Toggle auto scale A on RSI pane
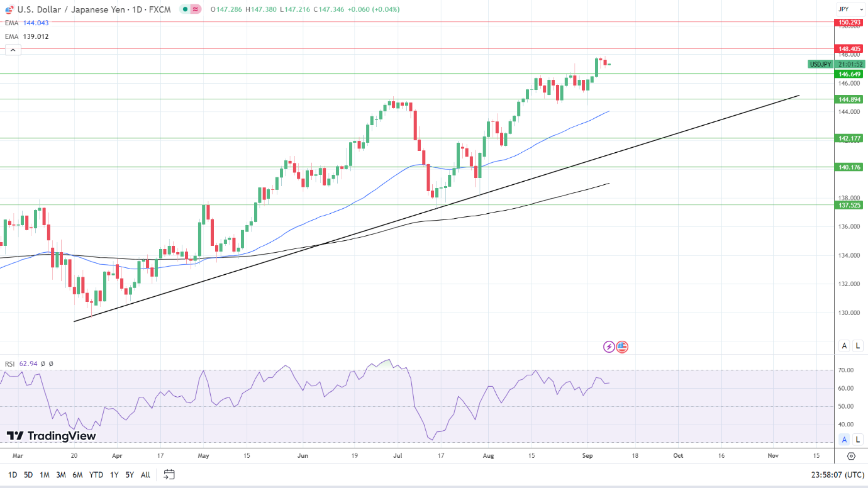Image resolution: width=868 pixels, height=488 pixels. [844, 439]
